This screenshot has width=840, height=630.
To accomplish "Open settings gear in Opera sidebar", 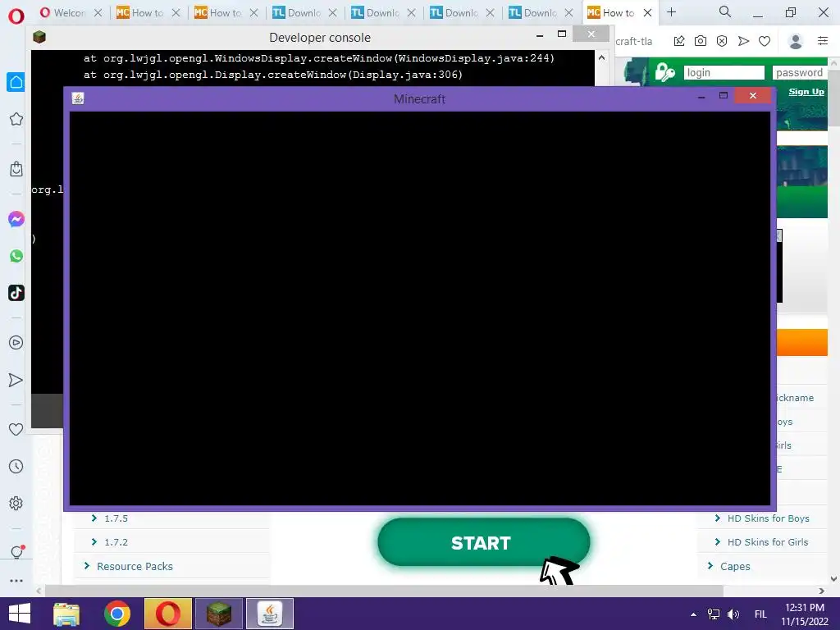I will tap(16, 503).
